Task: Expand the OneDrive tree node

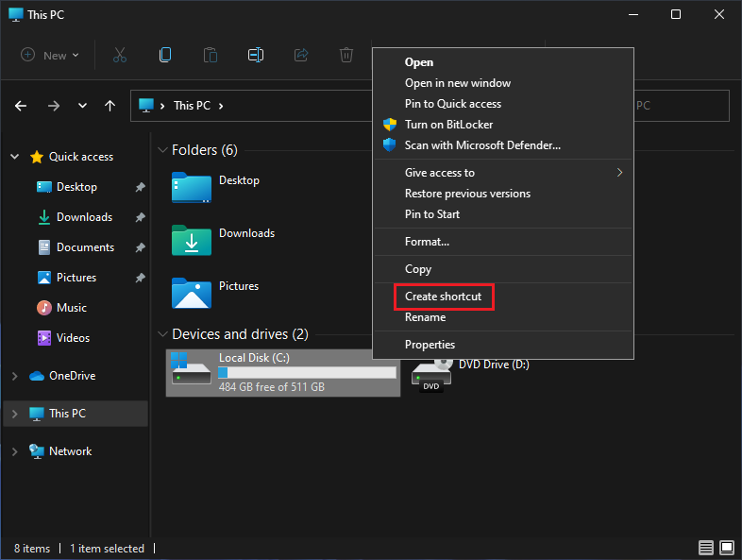Action: [x=15, y=376]
